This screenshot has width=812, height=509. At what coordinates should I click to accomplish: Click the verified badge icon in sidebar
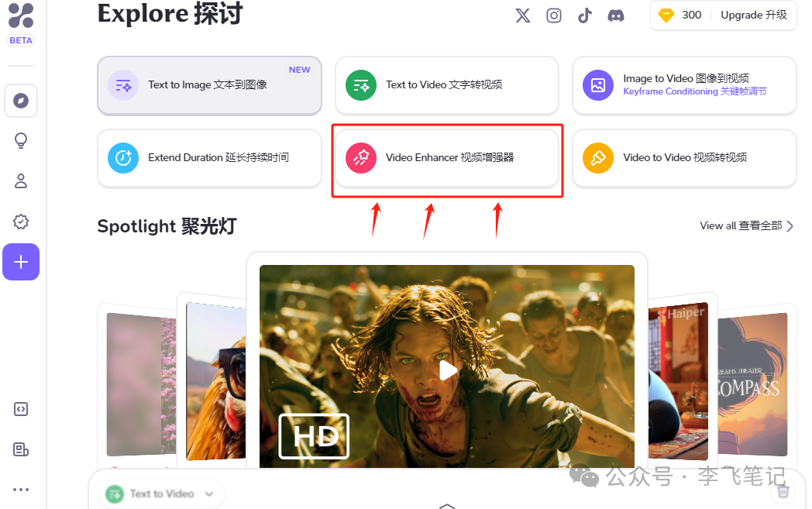coord(21,222)
